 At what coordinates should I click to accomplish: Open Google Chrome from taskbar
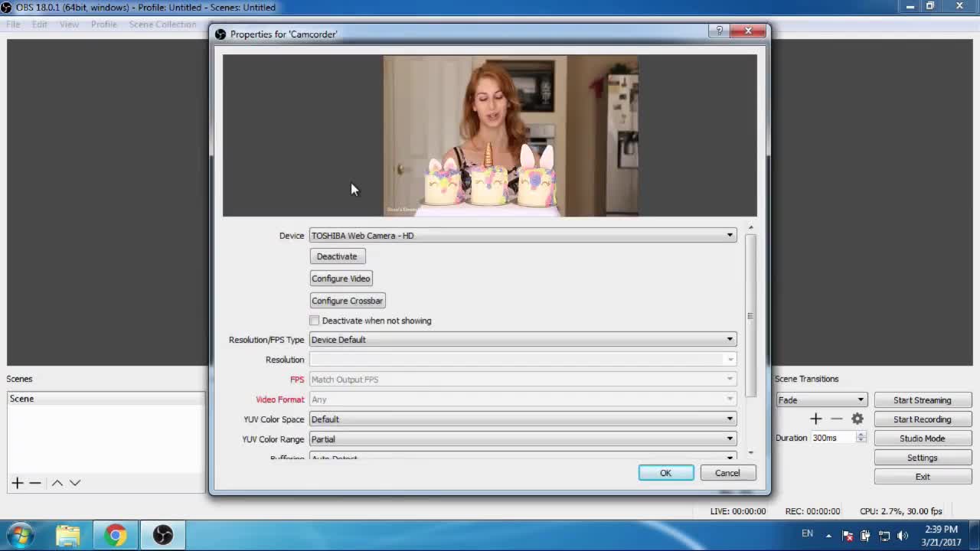116,535
